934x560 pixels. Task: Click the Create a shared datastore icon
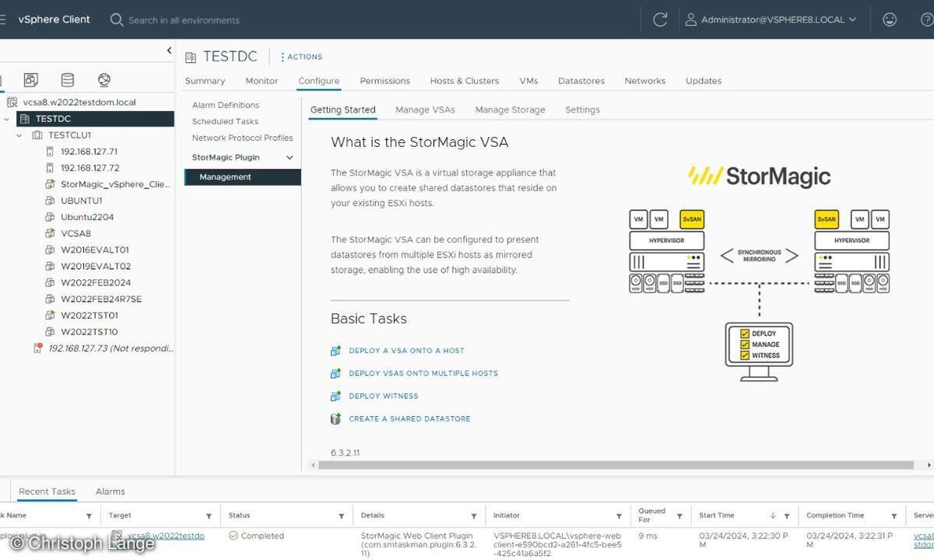point(335,418)
